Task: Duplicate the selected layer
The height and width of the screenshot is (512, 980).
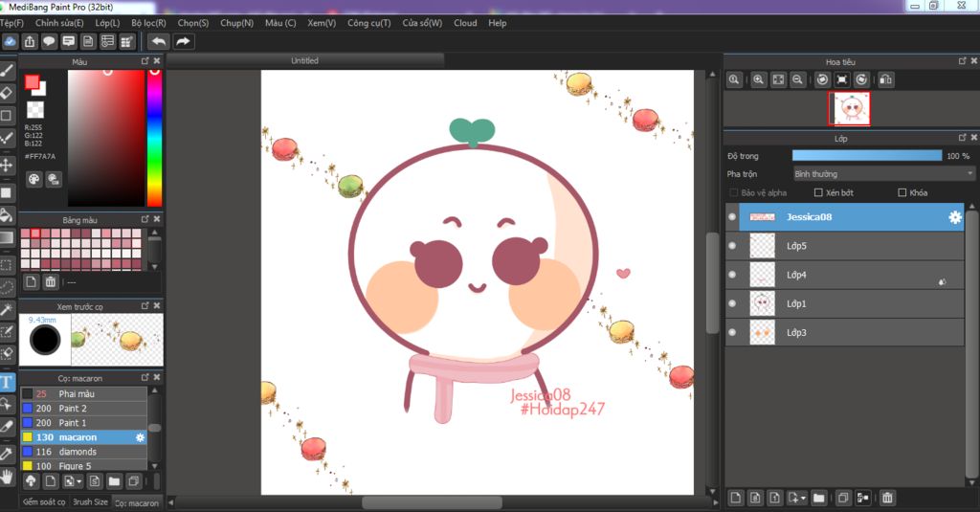Action: click(842, 498)
